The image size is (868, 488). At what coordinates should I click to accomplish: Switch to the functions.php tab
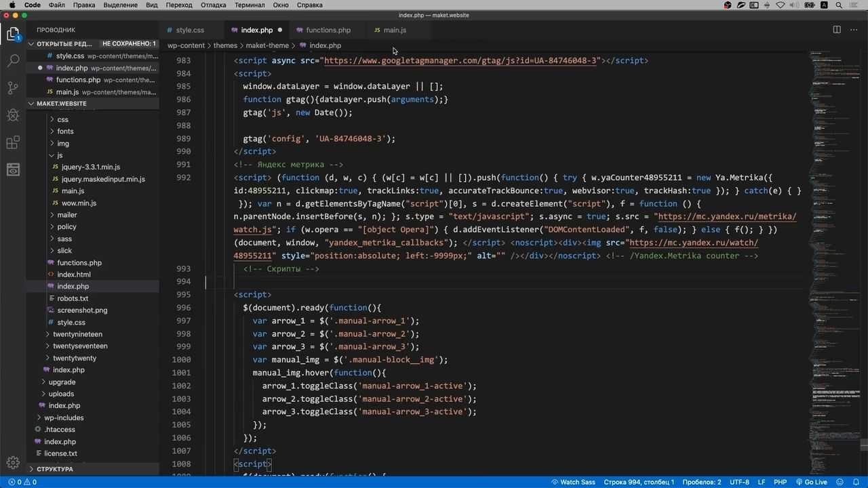(x=328, y=30)
